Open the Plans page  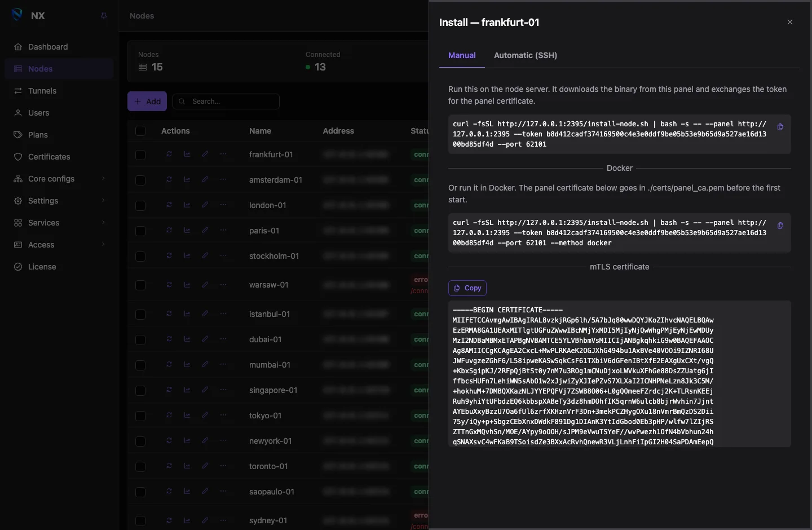click(x=59, y=135)
